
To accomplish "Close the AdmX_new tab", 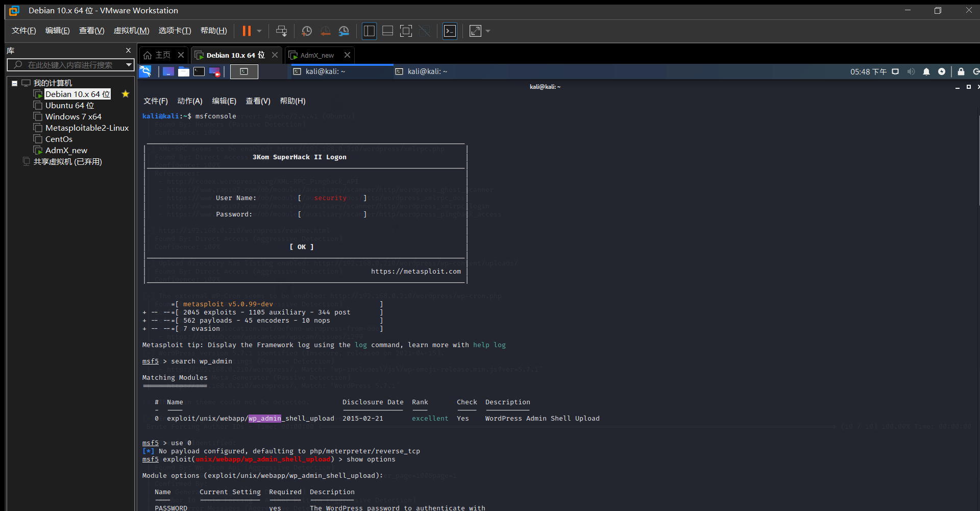I will tap(347, 55).
